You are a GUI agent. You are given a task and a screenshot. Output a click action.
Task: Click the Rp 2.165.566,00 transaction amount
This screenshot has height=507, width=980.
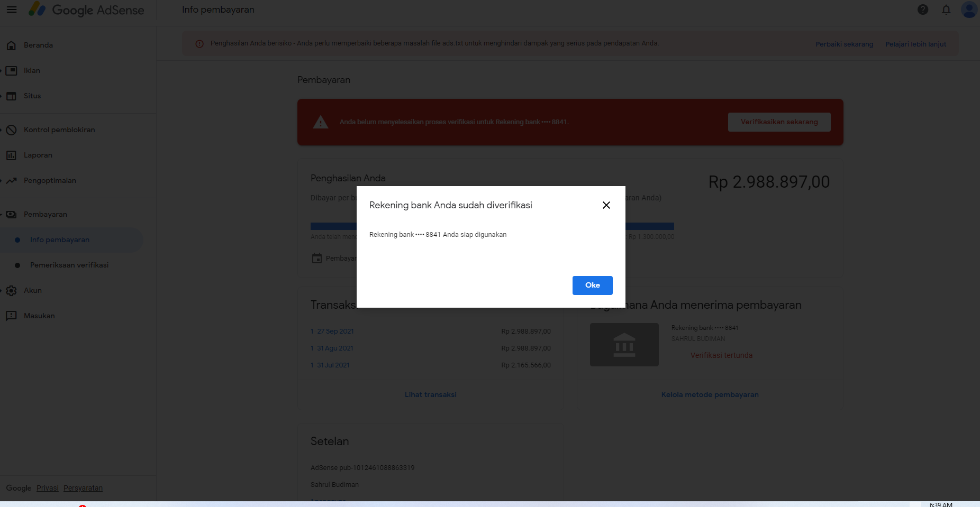point(526,365)
